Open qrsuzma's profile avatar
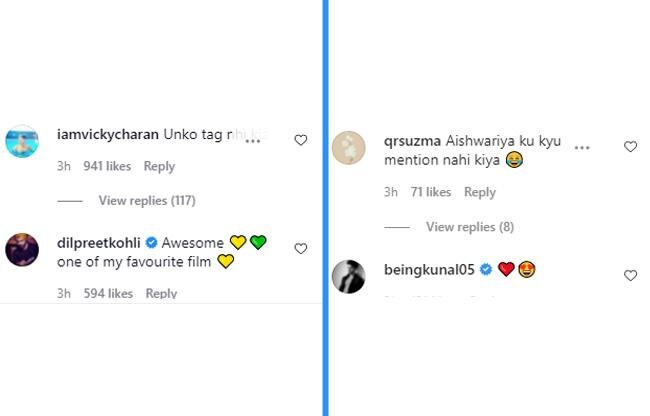The image size is (650, 416). coord(349,148)
